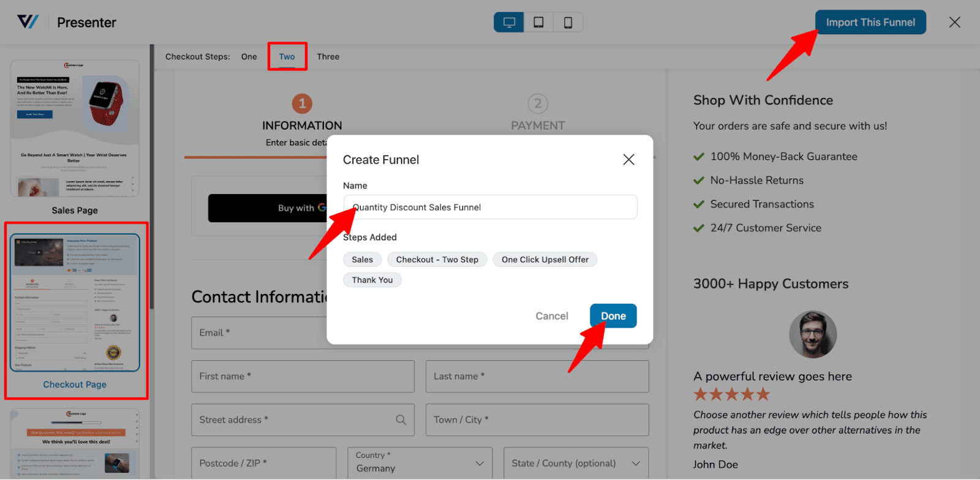The width and height of the screenshot is (980, 480).
Task: Select checkout step Three
Action: 328,57
